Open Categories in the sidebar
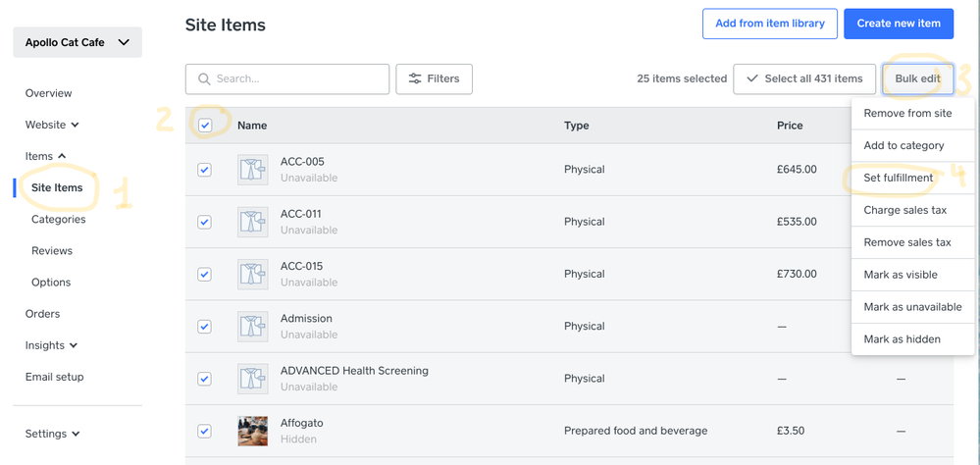 59,219
